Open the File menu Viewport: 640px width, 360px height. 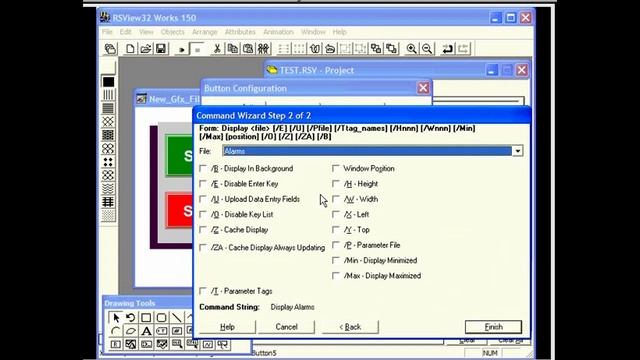107,32
